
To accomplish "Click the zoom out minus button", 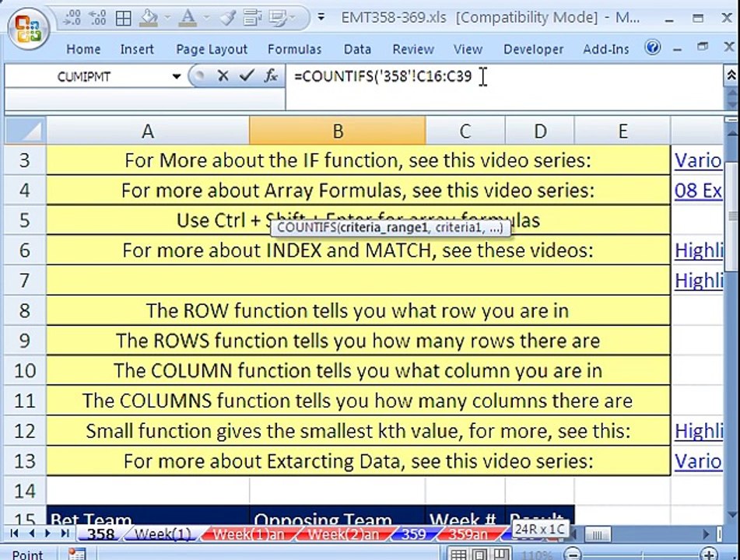I will click(573, 554).
